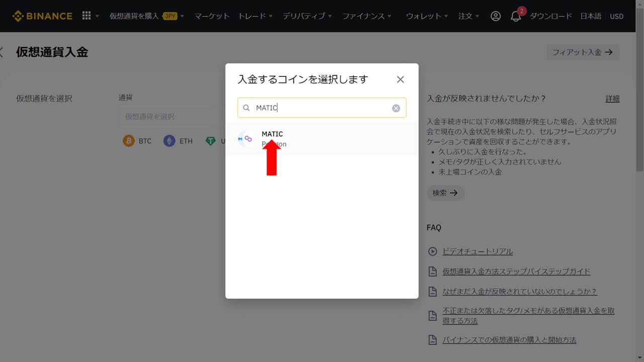Open the 仮想通貨入金方法ステップバイステップガイド link
This screenshot has width=644, height=362.
tap(516, 271)
